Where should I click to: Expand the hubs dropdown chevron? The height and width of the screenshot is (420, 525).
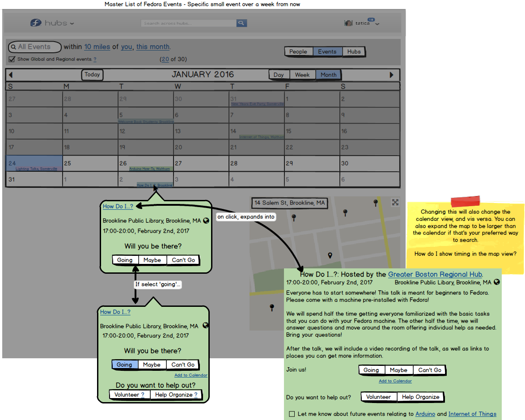point(72,23)
